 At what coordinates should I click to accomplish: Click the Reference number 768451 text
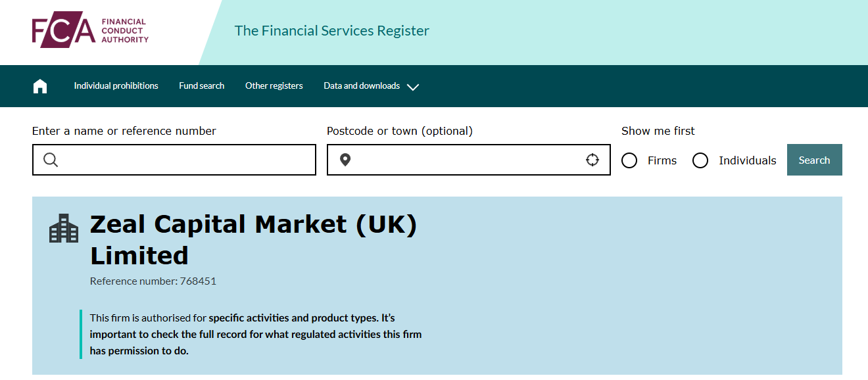point(153,281)
